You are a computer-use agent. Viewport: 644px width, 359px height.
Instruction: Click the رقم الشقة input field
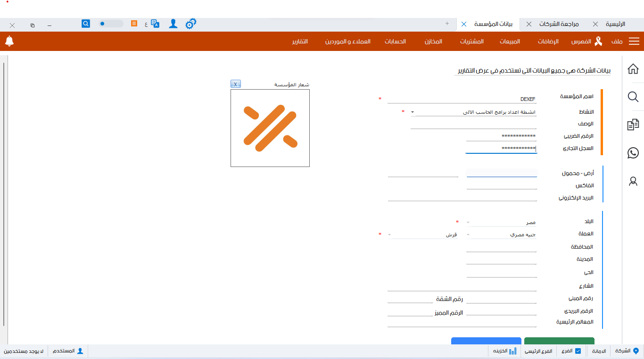coord(410,299)
